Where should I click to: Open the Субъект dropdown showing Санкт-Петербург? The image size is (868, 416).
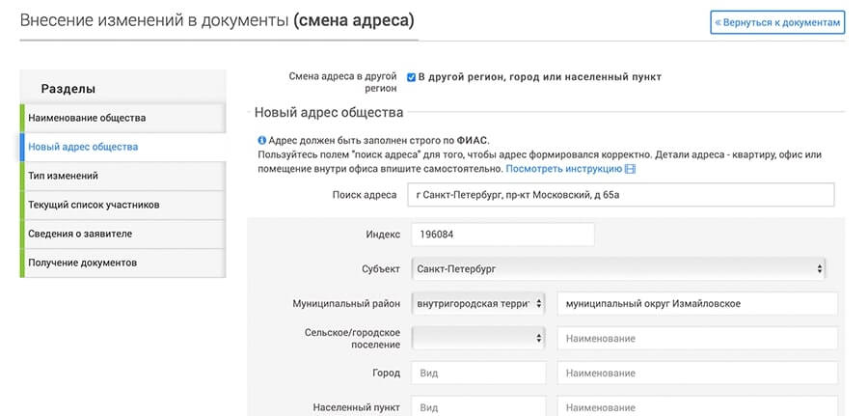point(618,269)
